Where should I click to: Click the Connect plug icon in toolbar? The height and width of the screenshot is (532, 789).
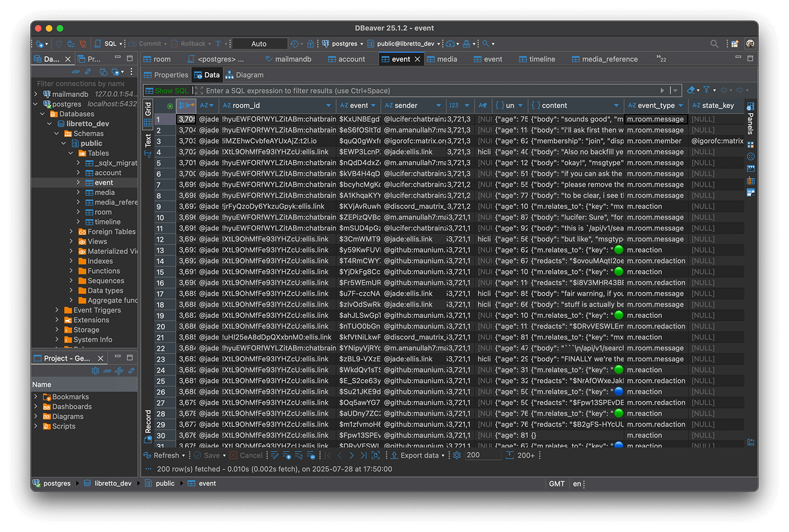[59, 44]
